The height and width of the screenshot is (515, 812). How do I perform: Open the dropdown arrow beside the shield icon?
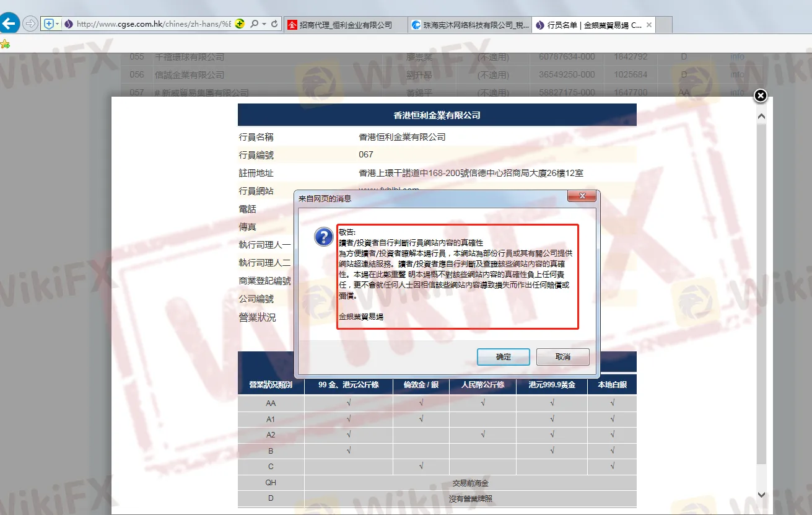[58, 24]
